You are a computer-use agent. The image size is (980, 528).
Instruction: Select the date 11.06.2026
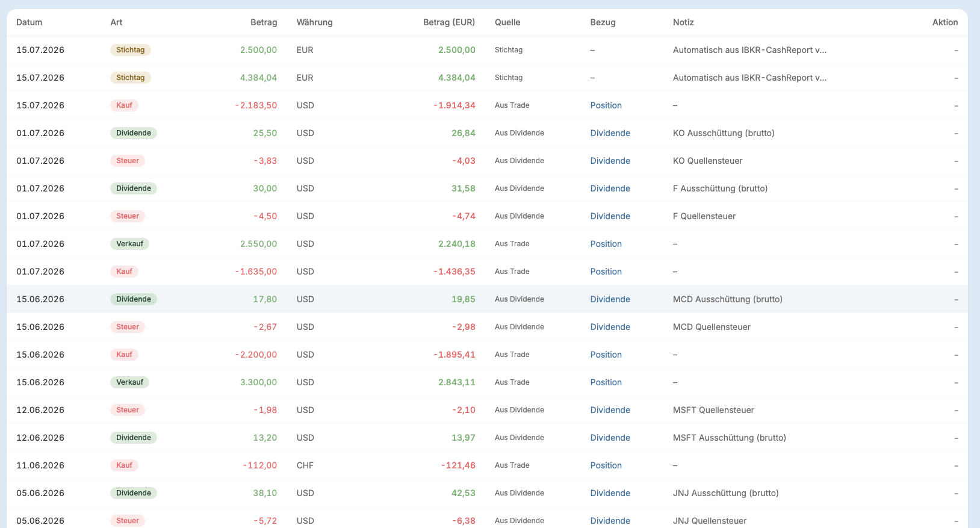coord(40,465)
